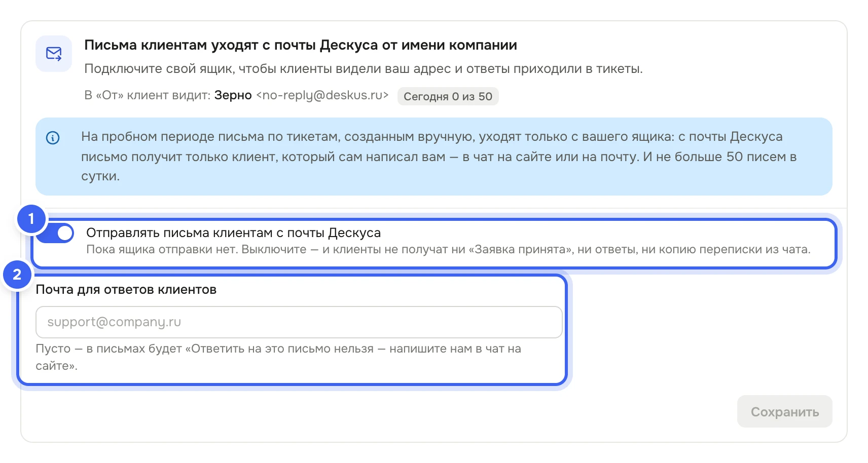Click the hint starting «Пока ящика отправки нет»
This screenshot has width=868, height=463.
(448, 250)
